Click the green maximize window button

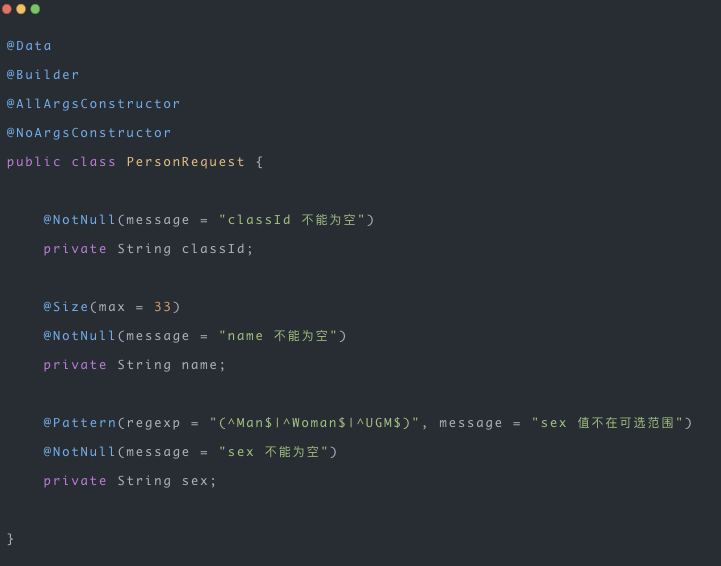pyautogui.click(x=35, y=9)
